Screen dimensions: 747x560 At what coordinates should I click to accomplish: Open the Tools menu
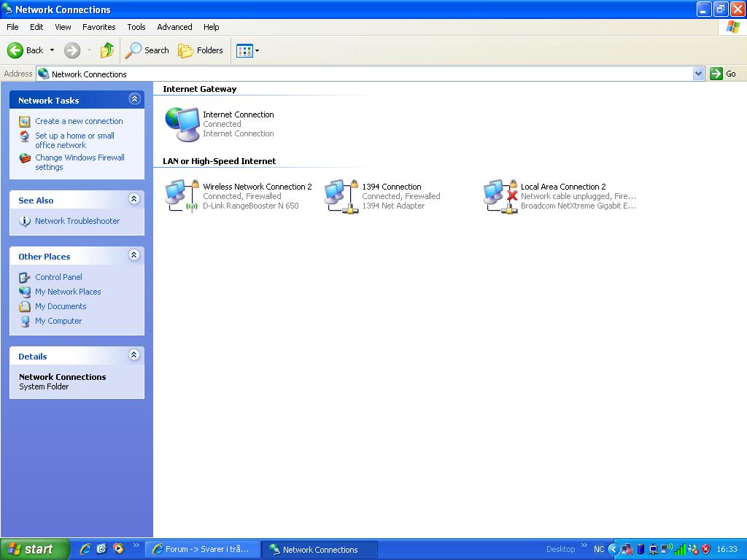click(x=136, y=27)
